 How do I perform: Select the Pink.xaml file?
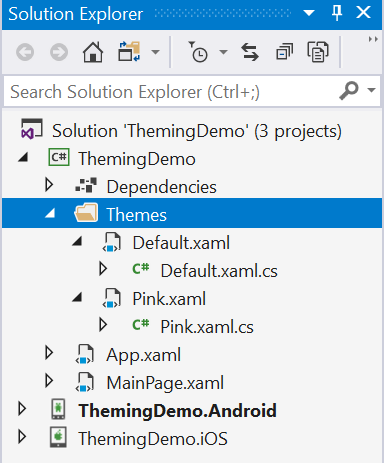point(169,298)
